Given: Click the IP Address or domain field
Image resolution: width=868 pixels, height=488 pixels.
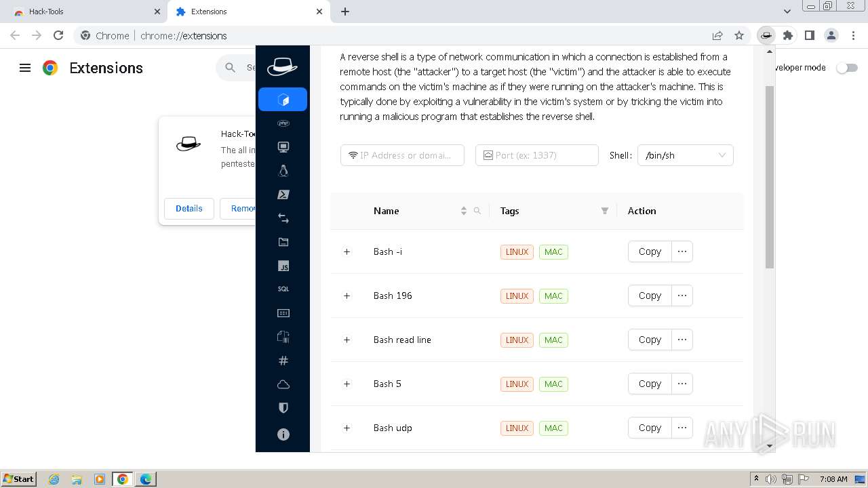Looking at the screenshot, I should [x=402, y=155].
